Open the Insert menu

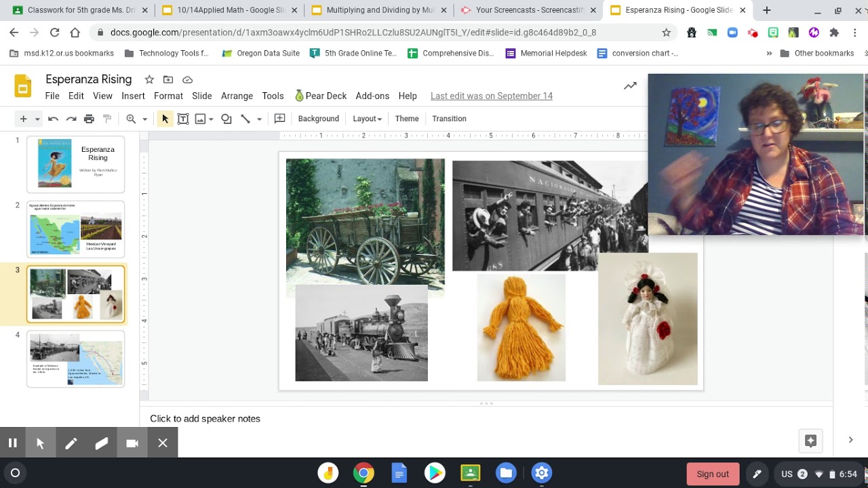133,96
